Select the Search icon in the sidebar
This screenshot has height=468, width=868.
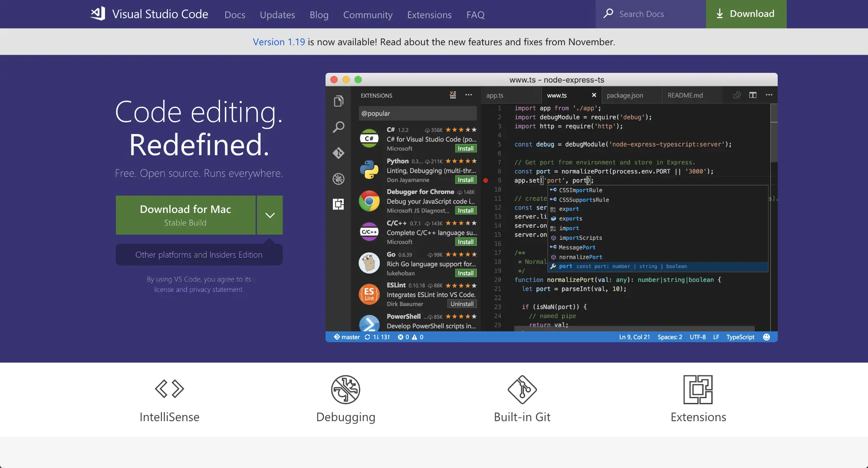coord(339,127)
